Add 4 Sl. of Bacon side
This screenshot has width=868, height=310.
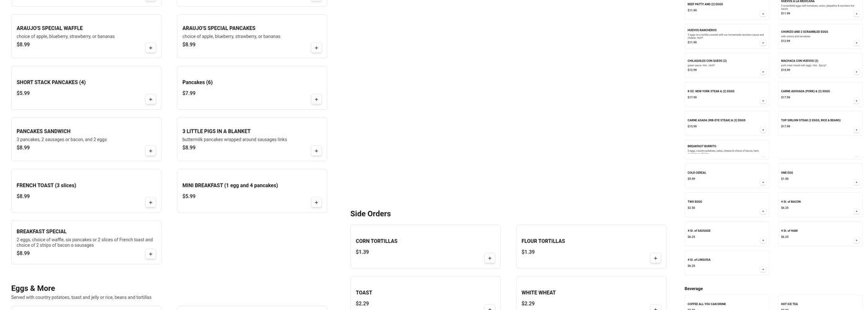click(857, 211)
